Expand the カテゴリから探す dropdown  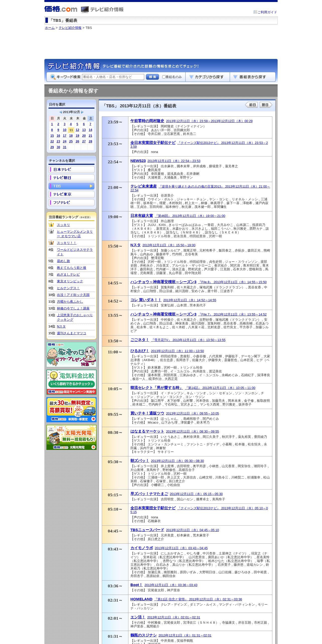(207, 77)
